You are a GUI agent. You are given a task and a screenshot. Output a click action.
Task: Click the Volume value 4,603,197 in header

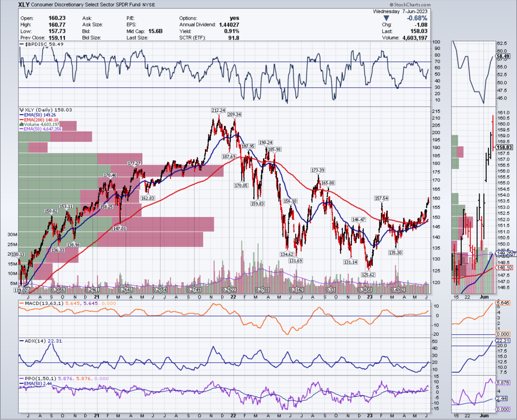pos(415,38)
